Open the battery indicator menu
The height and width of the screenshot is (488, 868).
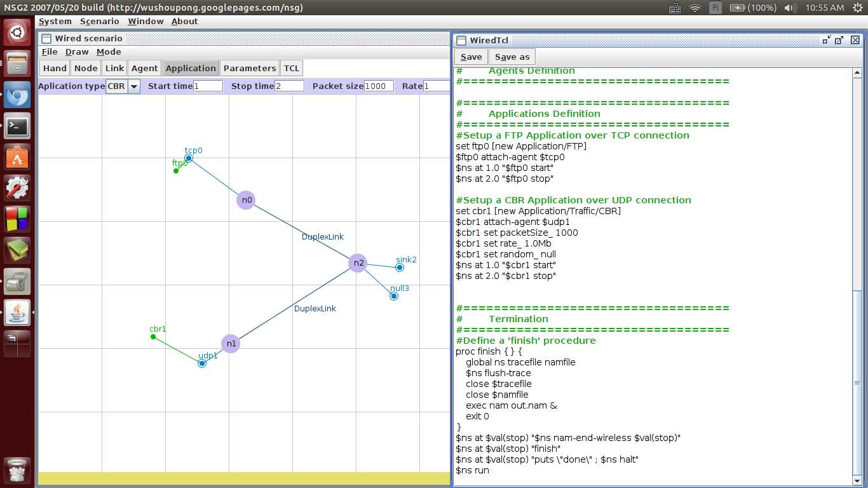[753, 8]
